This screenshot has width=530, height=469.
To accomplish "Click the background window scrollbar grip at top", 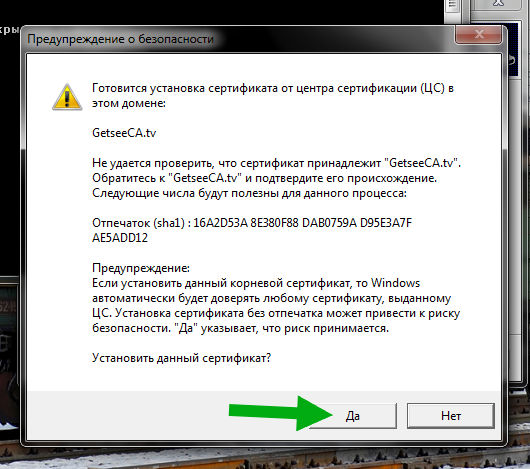I will (453, 5).
